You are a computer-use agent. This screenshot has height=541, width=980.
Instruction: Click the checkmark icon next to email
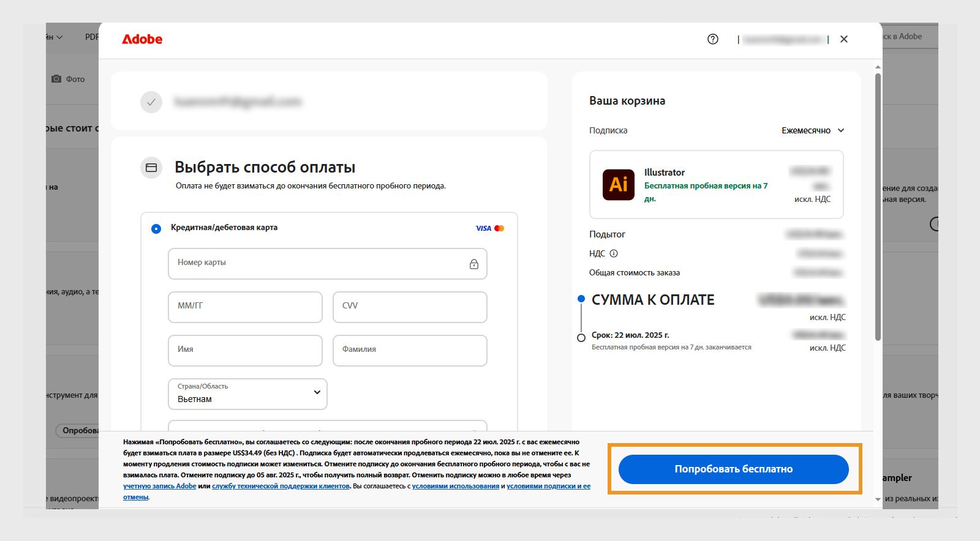point(151,102)
